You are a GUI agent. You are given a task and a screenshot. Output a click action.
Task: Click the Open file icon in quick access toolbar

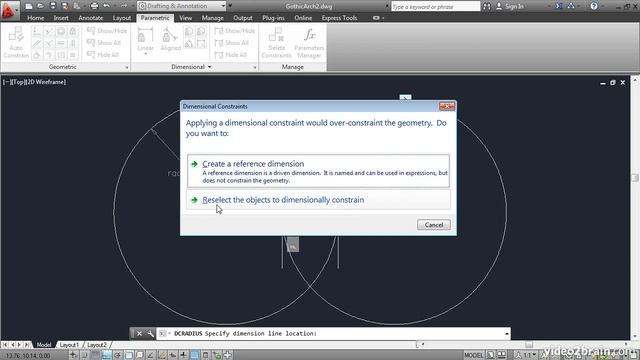40,6
